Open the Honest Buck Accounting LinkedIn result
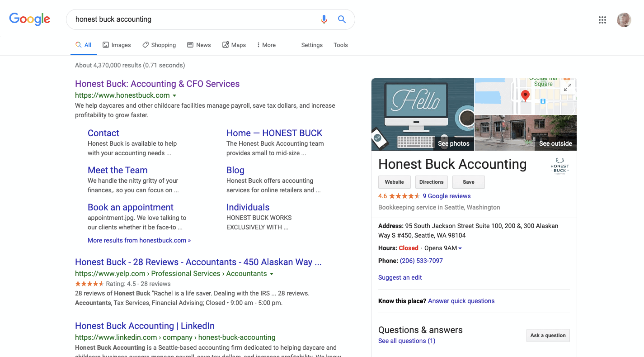This screenshot has height=357, width=644. (x=145, y=326)
